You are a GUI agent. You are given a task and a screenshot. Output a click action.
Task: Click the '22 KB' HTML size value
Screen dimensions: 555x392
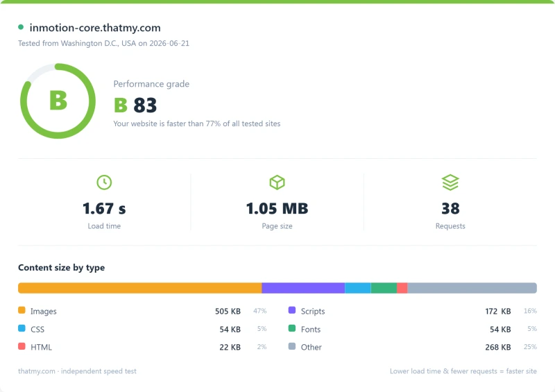point(230,347)
